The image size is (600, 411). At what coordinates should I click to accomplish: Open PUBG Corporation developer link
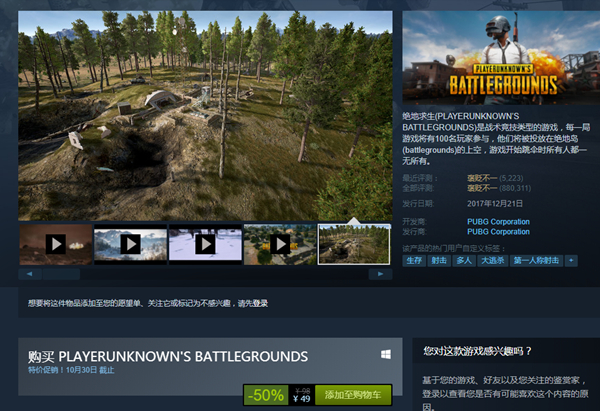497,221
